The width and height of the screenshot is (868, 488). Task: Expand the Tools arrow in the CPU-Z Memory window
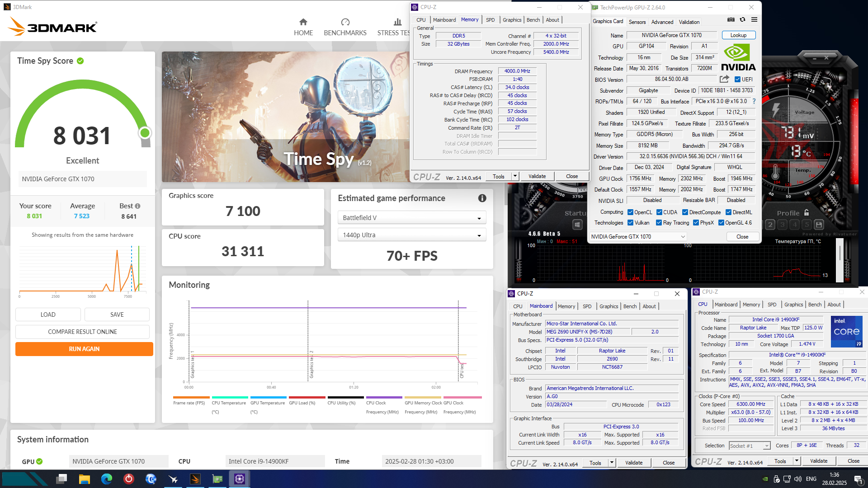(x=515, y=176)
